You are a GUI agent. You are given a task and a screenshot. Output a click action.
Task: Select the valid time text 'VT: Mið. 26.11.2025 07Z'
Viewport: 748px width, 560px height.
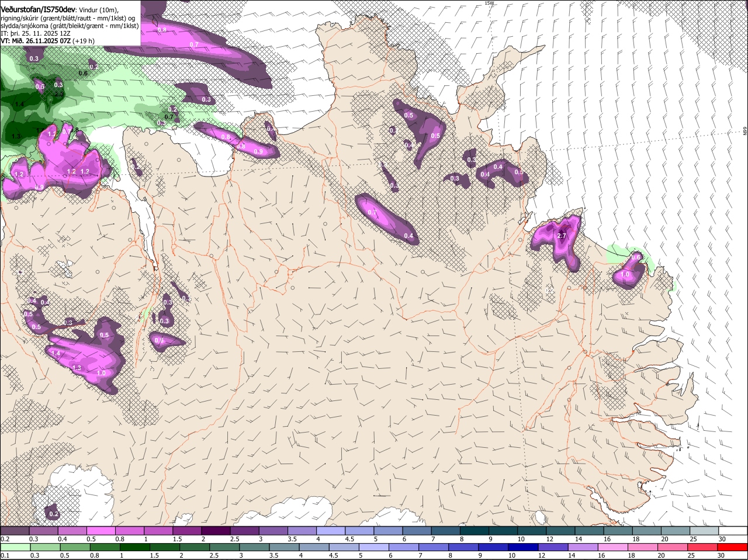click(x=36, y=41)
